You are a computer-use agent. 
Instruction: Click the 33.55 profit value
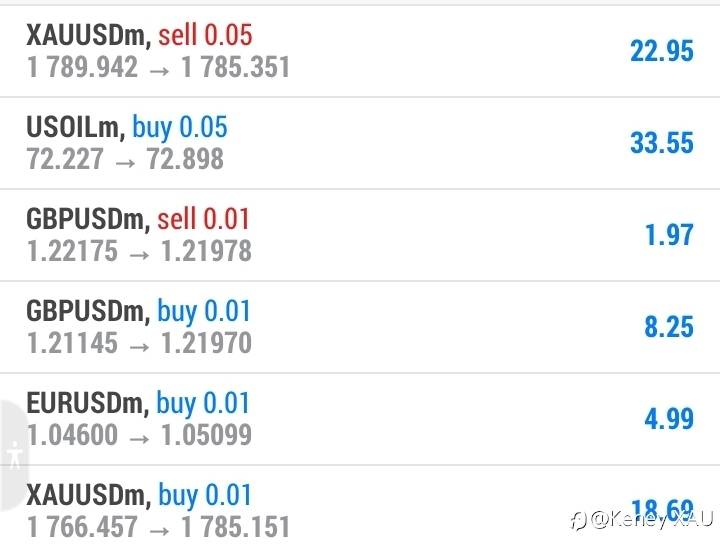(x=661, y=143)
